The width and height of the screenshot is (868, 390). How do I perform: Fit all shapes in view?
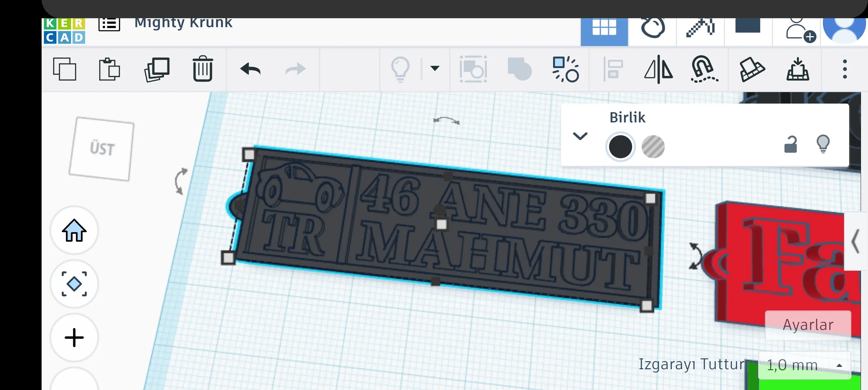[x=74, y=284]
